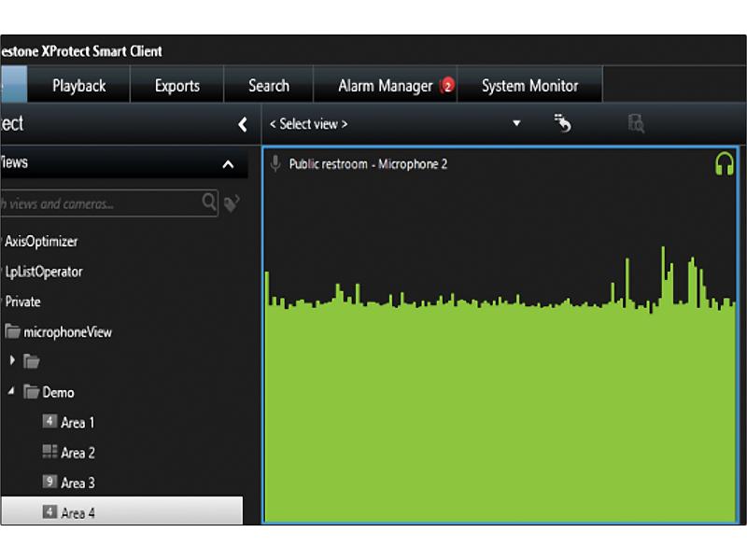Click the Select view dropdown arrow
747x560 pixels.
[x=516, y=123]
